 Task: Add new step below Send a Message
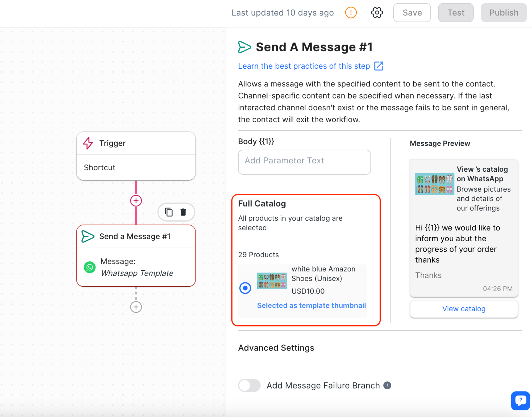click(x=136, y=307)
